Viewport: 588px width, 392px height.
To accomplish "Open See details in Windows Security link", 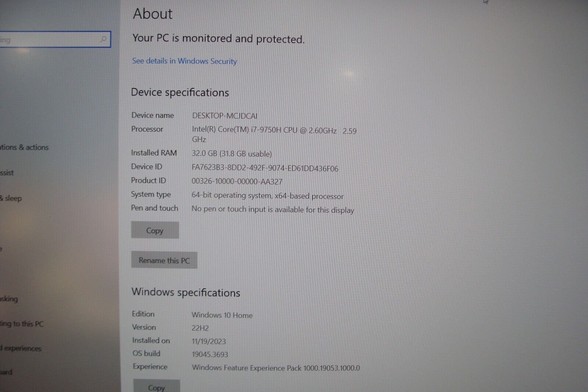I will (x=184, y=61).
